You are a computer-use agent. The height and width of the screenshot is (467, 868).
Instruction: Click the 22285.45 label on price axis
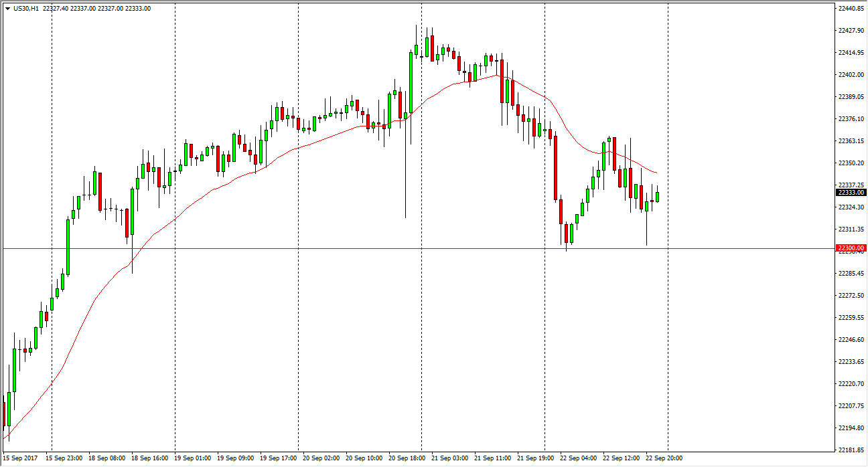click(851, 273)
